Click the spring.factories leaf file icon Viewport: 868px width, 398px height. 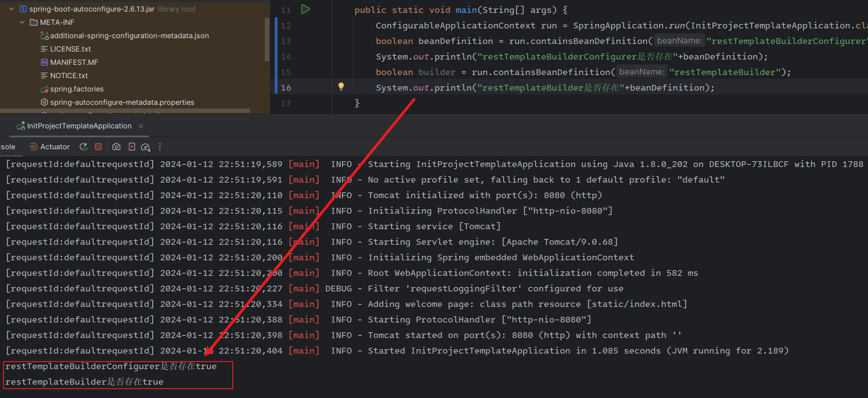(x=44, y=89)
